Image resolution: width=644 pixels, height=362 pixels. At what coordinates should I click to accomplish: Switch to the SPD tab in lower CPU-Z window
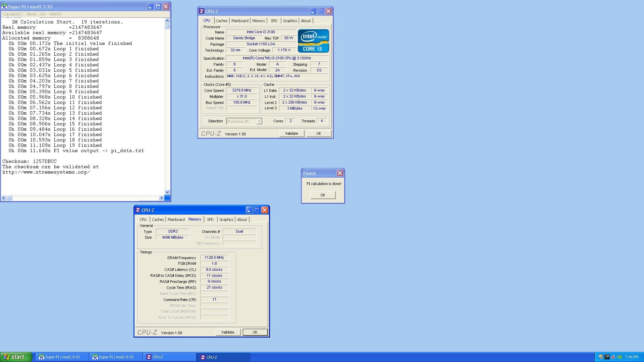(x=210, y=220)
